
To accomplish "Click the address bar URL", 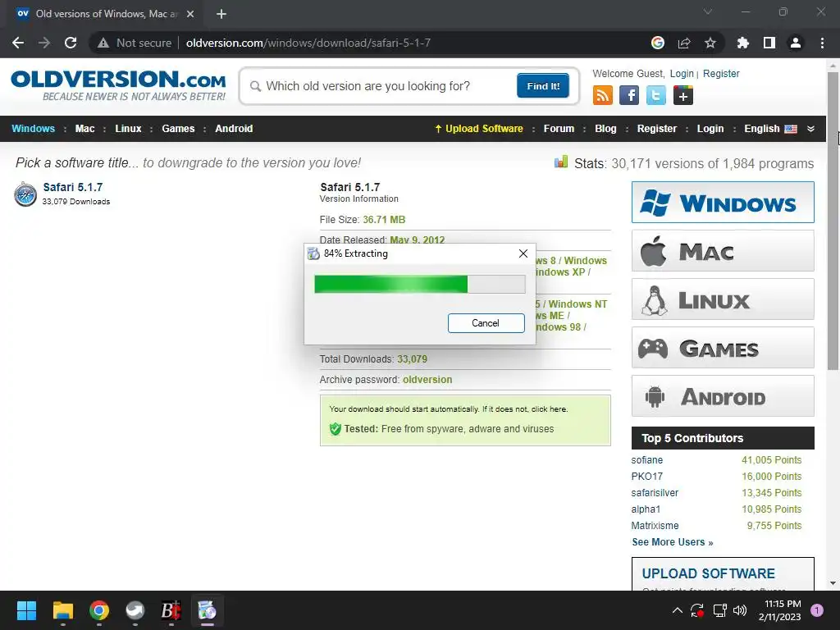I will [x=308, y=43].
